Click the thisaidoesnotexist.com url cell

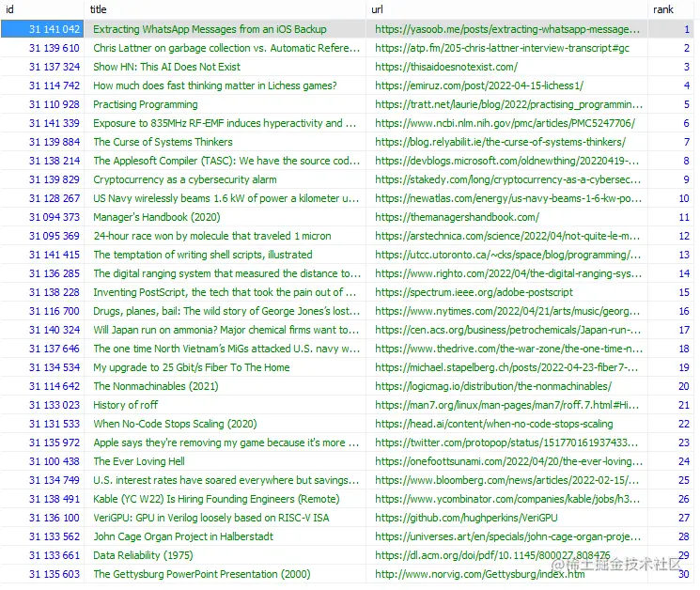tap(506, 67)
